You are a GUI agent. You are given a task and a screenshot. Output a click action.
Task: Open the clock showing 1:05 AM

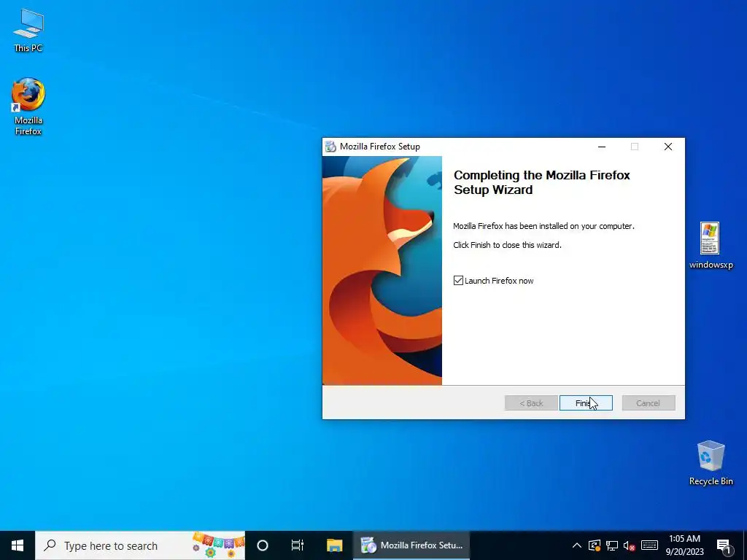click(684, 545)
